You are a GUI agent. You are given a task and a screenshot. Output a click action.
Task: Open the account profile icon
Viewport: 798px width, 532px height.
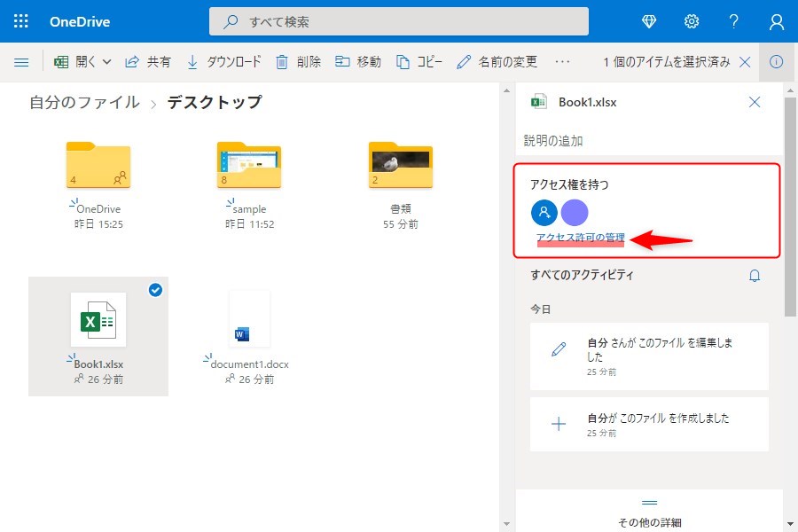[x=777, y=21]
